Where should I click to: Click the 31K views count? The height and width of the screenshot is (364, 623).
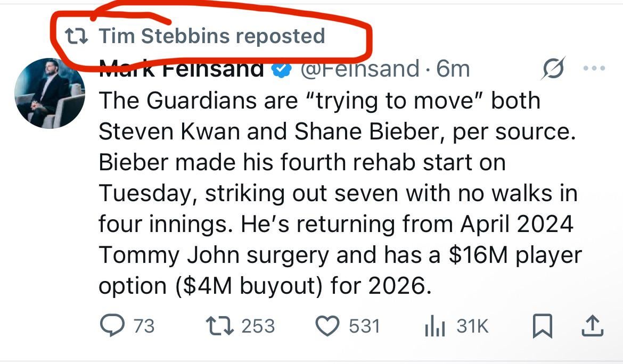tap(473, 326)
